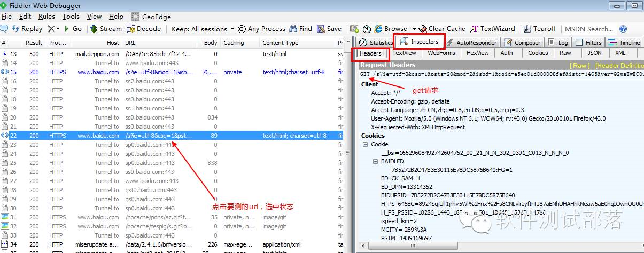Switch to the Composer tab
The image size is (644, 253).
tap(523, 43)
